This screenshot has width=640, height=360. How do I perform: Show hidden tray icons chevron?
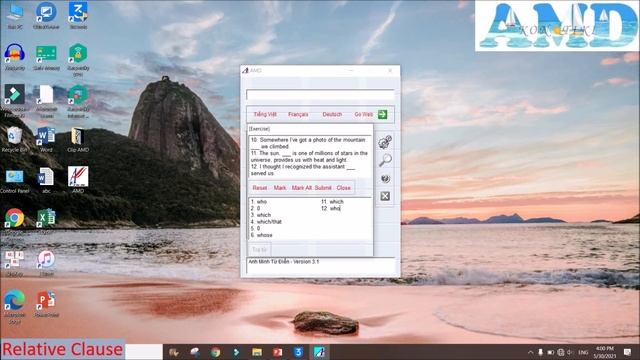pyautogui.click(x=530, y=352)
